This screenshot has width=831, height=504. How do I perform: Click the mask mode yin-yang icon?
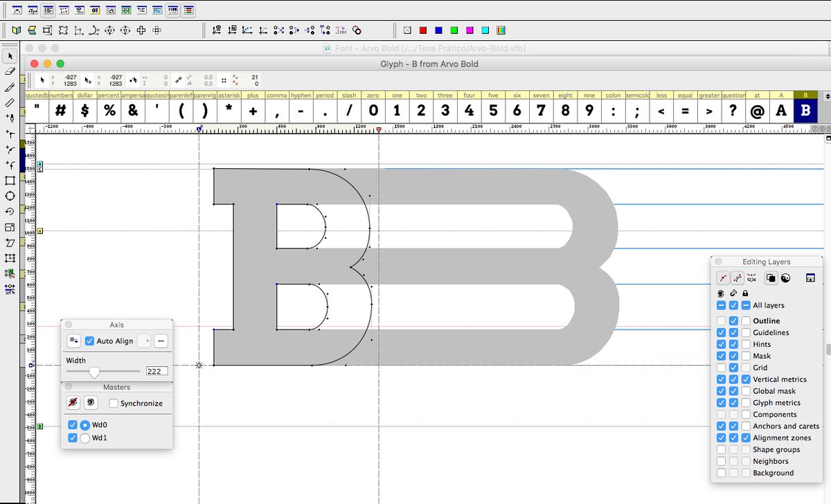785,277
